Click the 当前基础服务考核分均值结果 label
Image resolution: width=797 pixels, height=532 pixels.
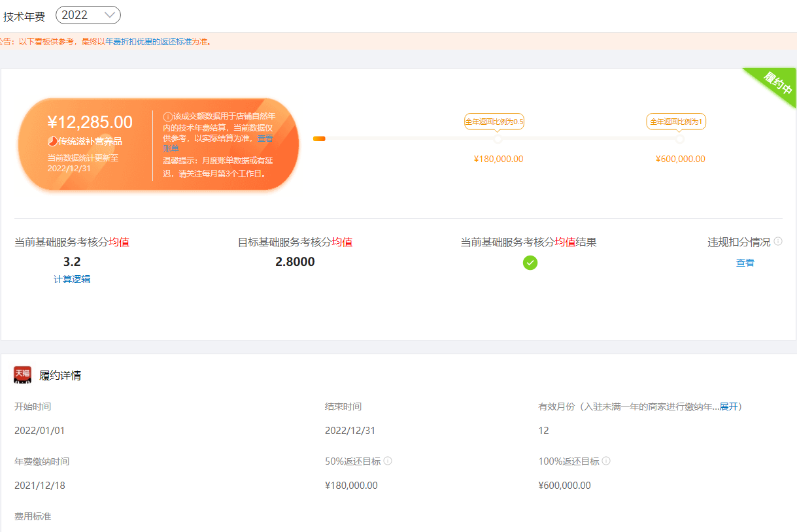(528, 242)
